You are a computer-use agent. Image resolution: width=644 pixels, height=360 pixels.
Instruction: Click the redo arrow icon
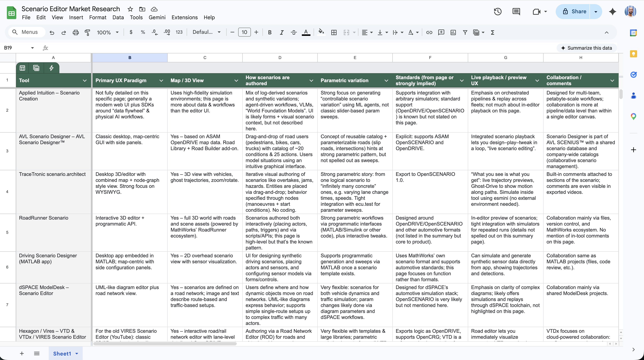tap(63, 32)
